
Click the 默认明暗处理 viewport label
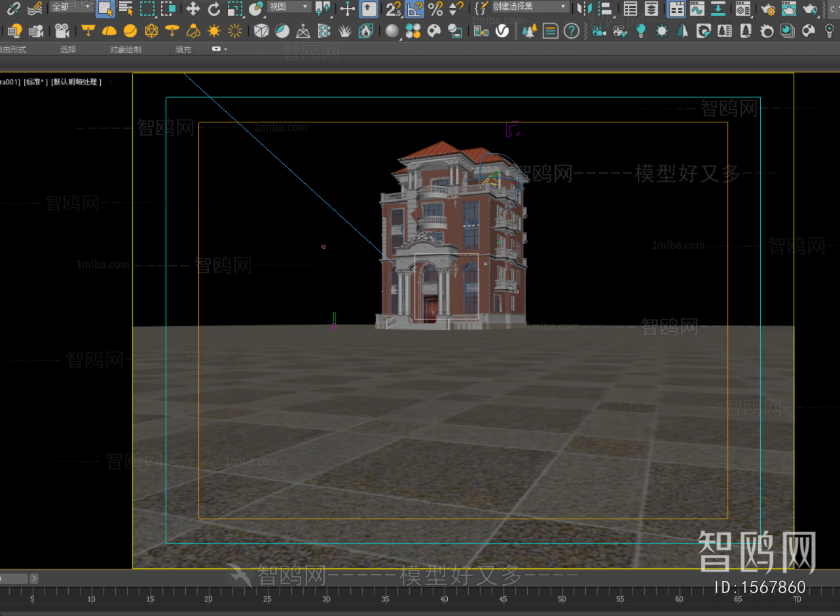(x=77, y=82)
